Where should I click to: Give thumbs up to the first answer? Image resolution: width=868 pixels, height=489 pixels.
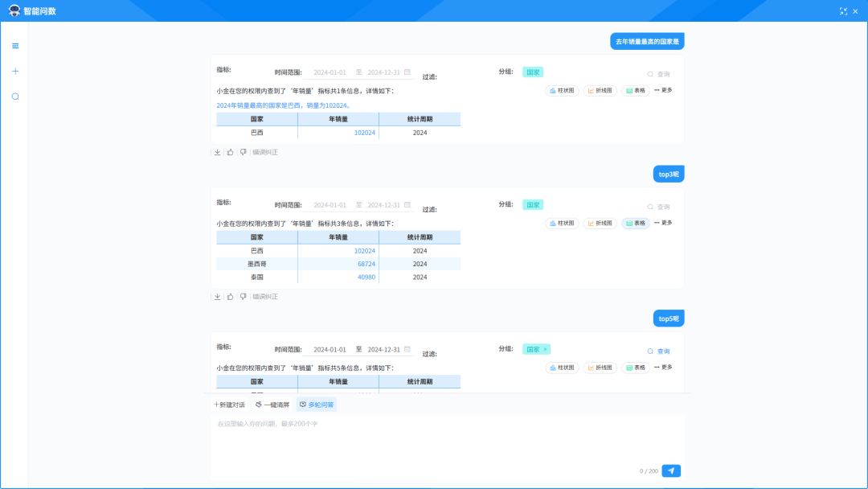[x=230, y=152]
